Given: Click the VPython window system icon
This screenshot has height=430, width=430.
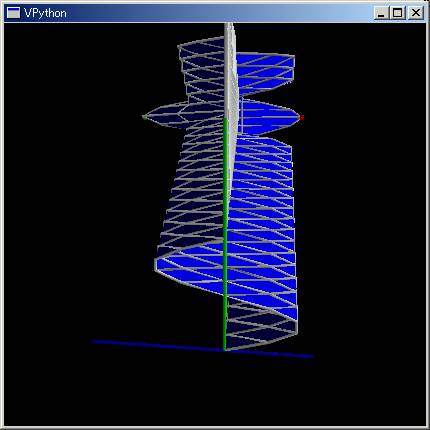Looking at the screenshot, I should tap(13, 13).
